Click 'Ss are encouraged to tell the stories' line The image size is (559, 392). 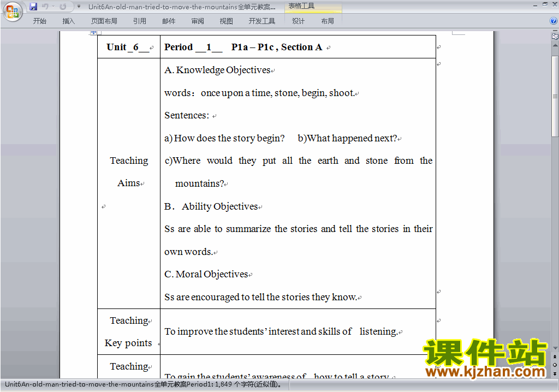(x=260, y=297)
